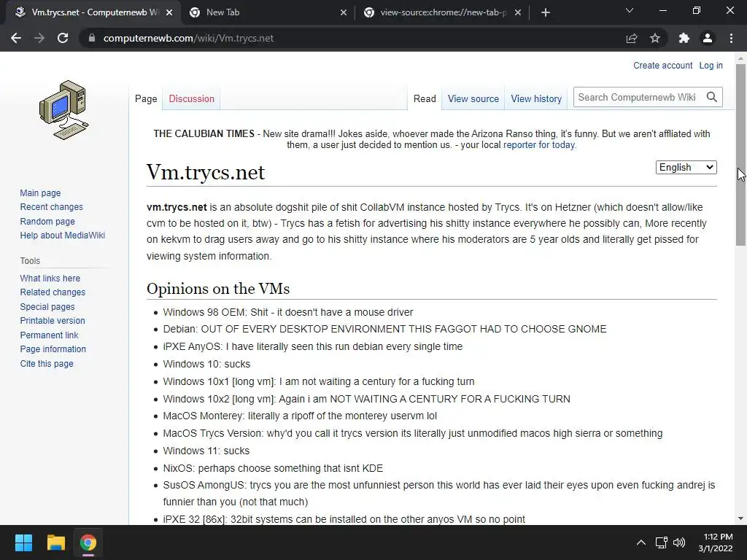The image size is (747, 560).
Task: Open Recent changes
Action: point(52,206)
